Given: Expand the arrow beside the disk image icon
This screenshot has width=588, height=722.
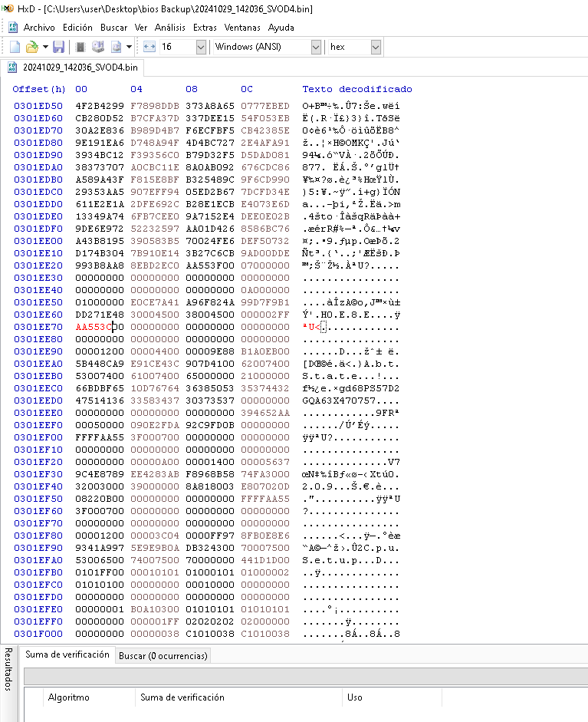Looking at the screenshot, I should point(129,47).
